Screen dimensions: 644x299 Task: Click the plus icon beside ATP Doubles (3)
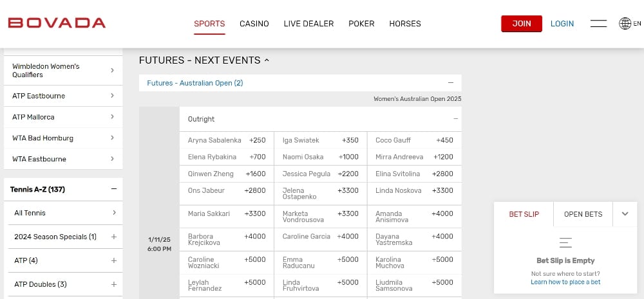(x=113, y=284)
